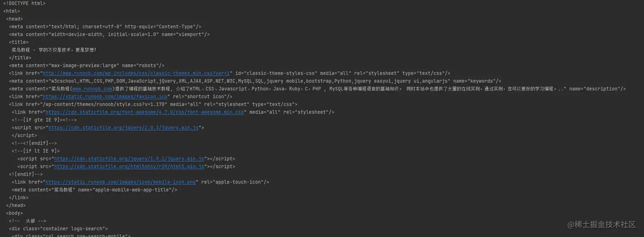Viewport: 644px width, 237px height.
Task: Open the mobile-icon.png link
Action: pyautogui.click(x=121, y=182)
